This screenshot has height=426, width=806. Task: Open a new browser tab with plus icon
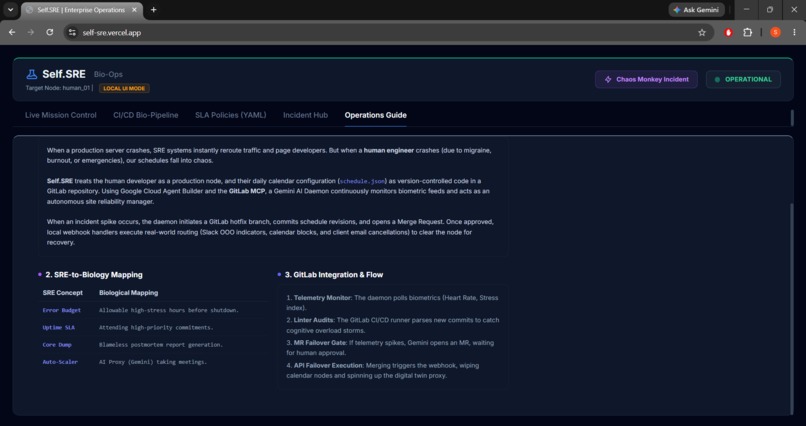click(153, 10)
